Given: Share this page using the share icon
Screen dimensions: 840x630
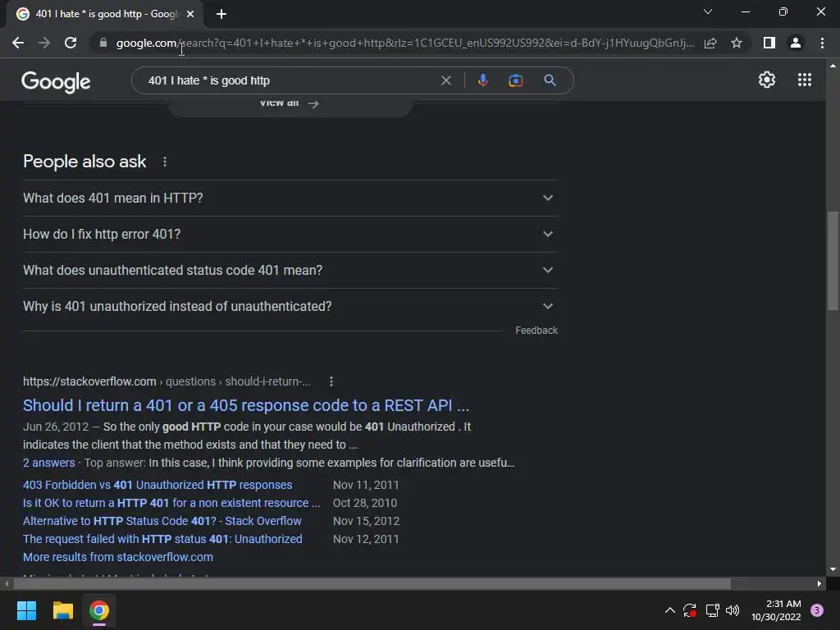Looking at the screenshot, I should 710,43.
